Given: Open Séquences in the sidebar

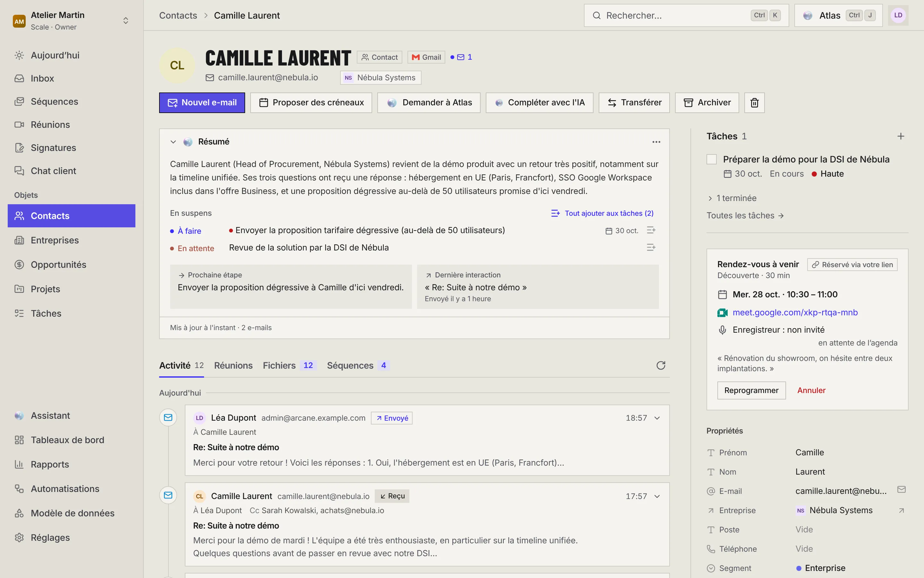Looking at the screenshot, I should tap(72, 101).
